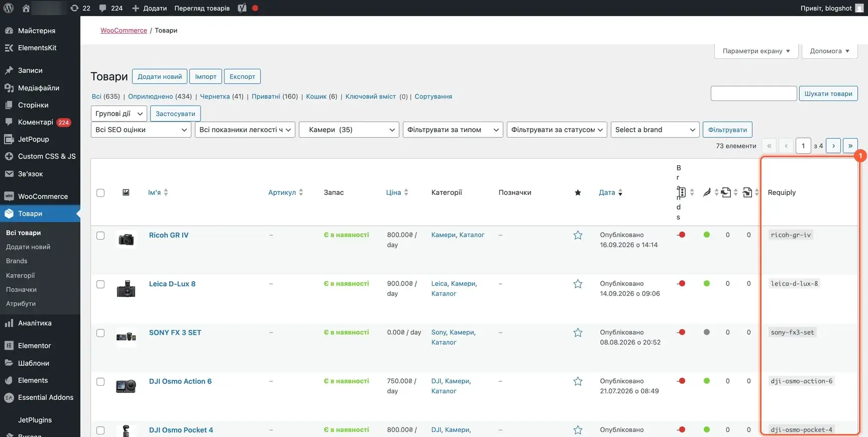The width and height of the screenshot is (868, 437).
Task: Tick the select-all products checkbox
Action: 100,193
